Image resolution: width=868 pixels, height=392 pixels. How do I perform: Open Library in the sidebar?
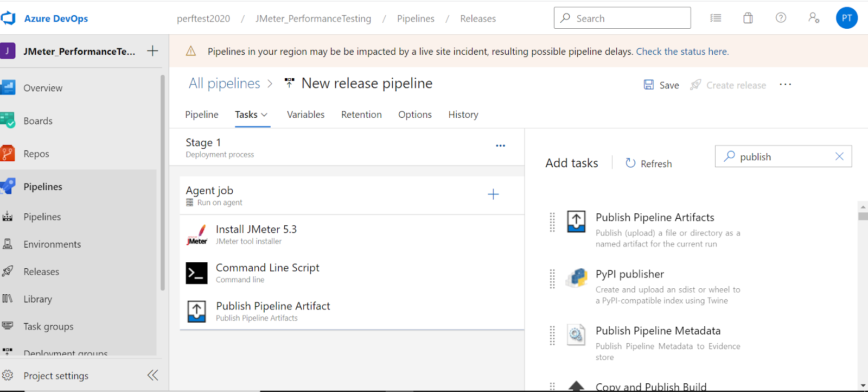coord(37,299)
